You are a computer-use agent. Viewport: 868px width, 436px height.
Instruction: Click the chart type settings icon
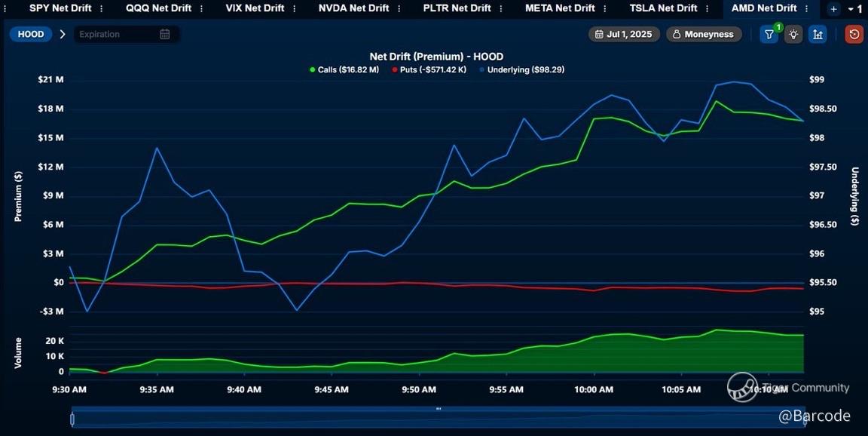pyautogui.click(x=818, y=35)
